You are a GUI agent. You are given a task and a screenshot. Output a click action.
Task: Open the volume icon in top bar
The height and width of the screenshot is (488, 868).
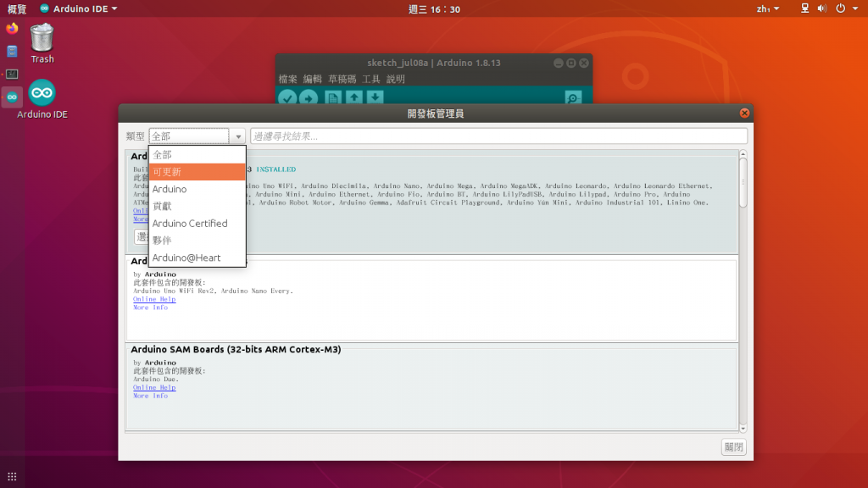point(822,8)
